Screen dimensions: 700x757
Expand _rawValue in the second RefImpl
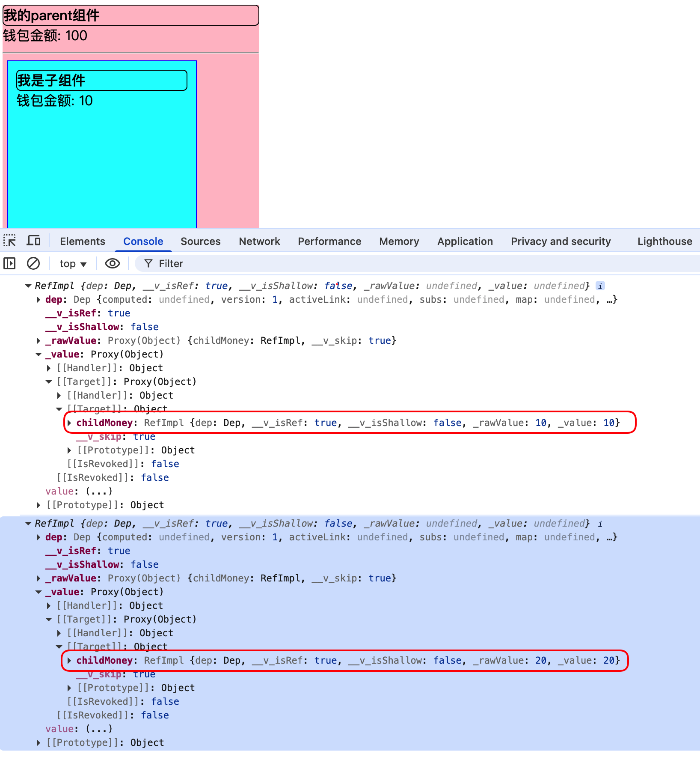[39, 578]
